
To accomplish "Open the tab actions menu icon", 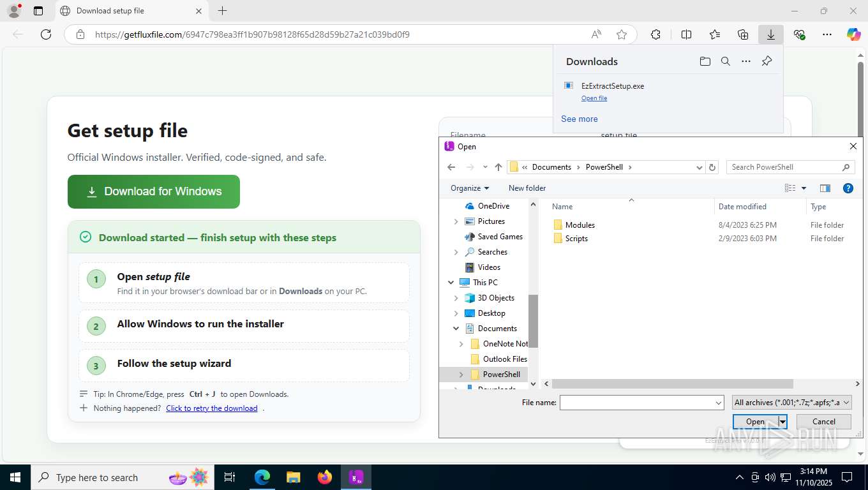I will (38, 11).
